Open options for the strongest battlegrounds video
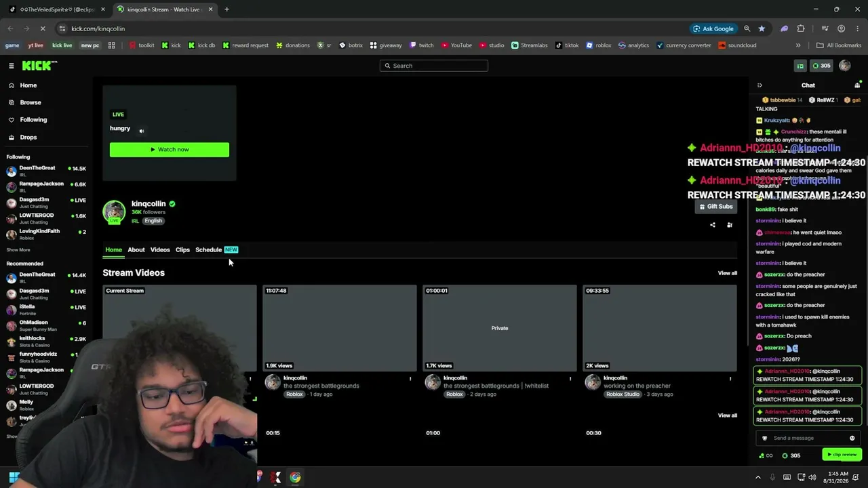 click(410, 379)
